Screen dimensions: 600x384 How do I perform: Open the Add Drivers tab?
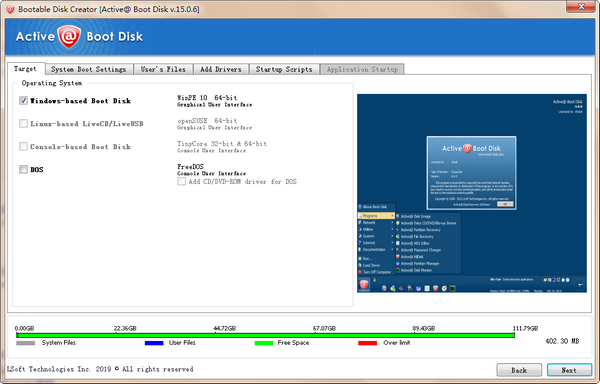(x=221, y=69)
